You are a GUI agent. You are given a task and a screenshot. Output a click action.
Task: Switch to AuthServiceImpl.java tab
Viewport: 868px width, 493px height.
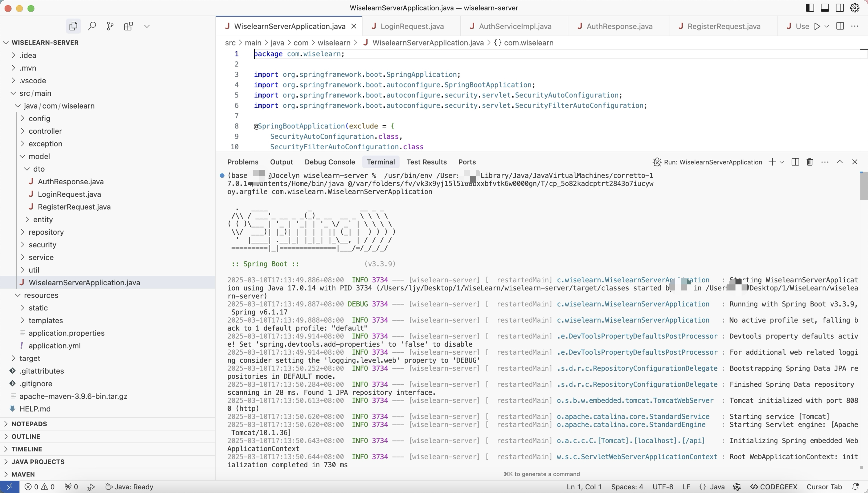click(514, 26)
